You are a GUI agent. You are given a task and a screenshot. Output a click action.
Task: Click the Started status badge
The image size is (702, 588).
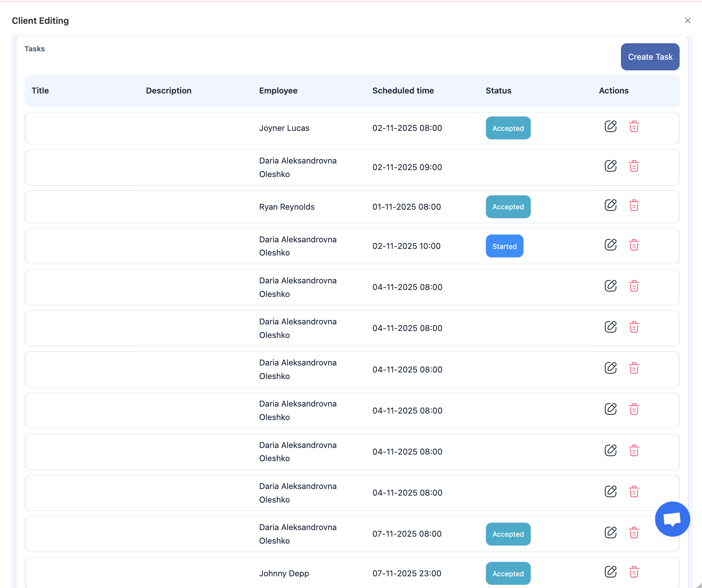[504, 246]
